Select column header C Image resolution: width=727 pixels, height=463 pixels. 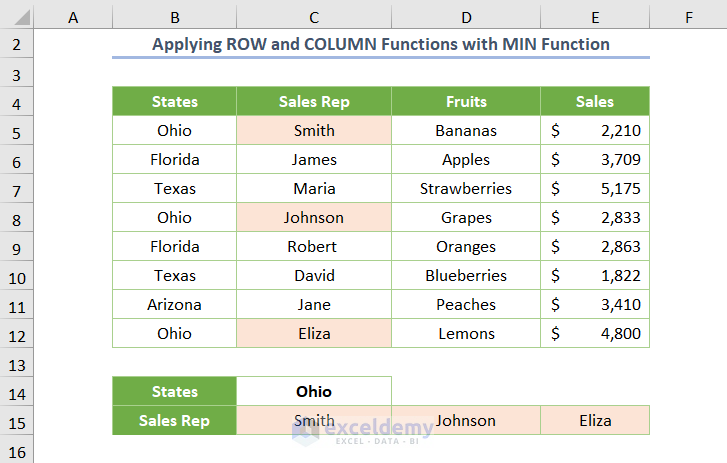tap(314, 17)
